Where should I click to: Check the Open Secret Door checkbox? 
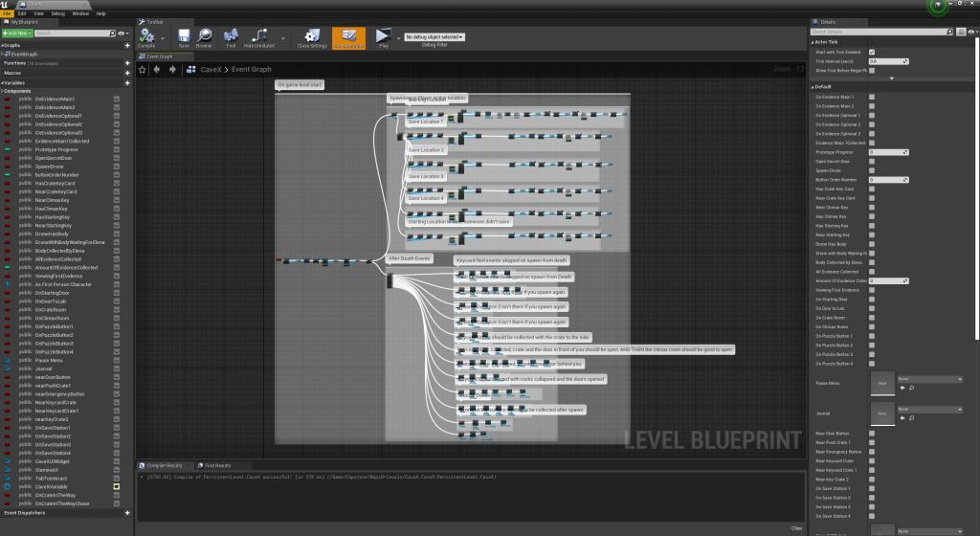[871, 161]
